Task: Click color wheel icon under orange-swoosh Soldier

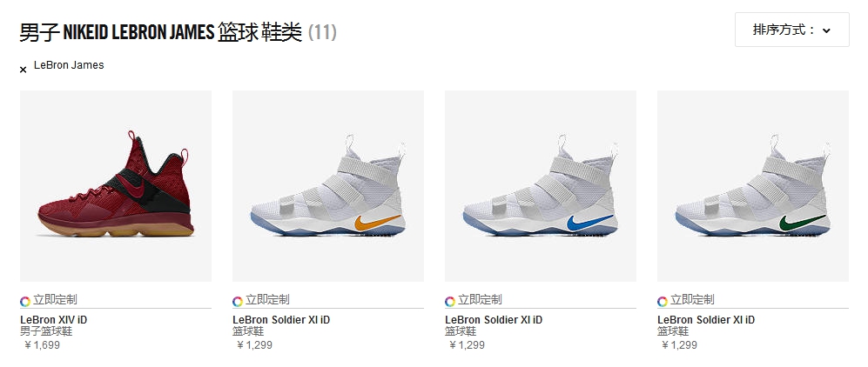Action: [x=238, y=301]
